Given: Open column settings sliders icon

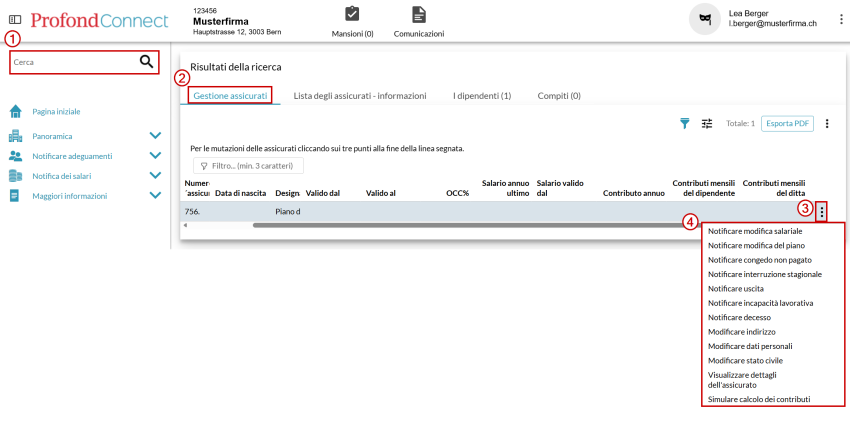Looking at the screenshot, I should [x=707, y=124].
